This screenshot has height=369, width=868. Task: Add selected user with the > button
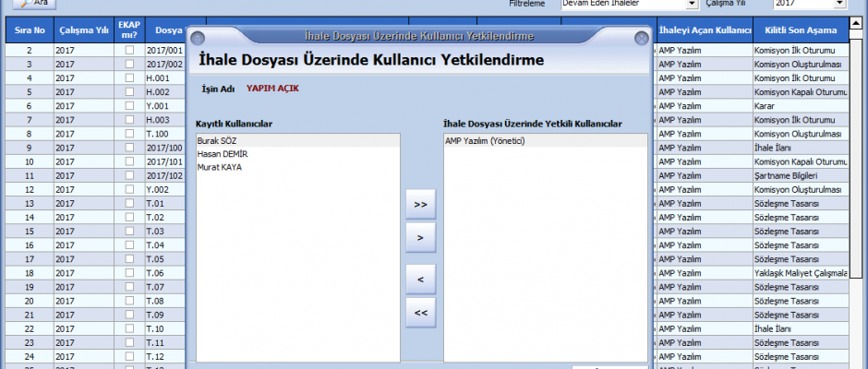[x=421, y=238]
